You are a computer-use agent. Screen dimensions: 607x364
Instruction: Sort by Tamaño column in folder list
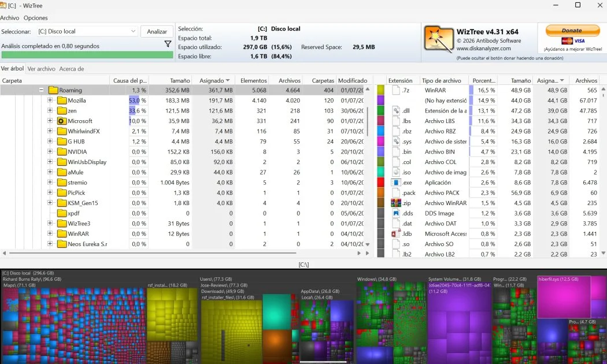(171, 80)
